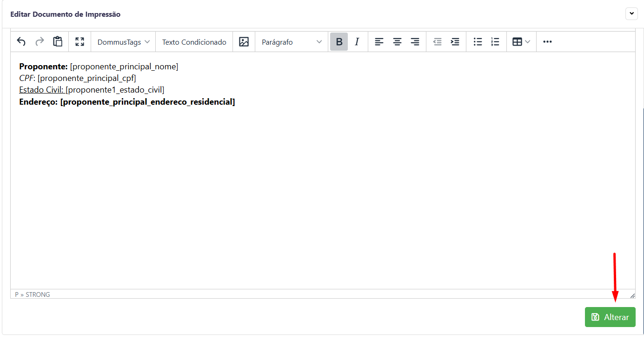Click the redo arrow icon
This screenshot has width=644, height=341.
point(40,42)
